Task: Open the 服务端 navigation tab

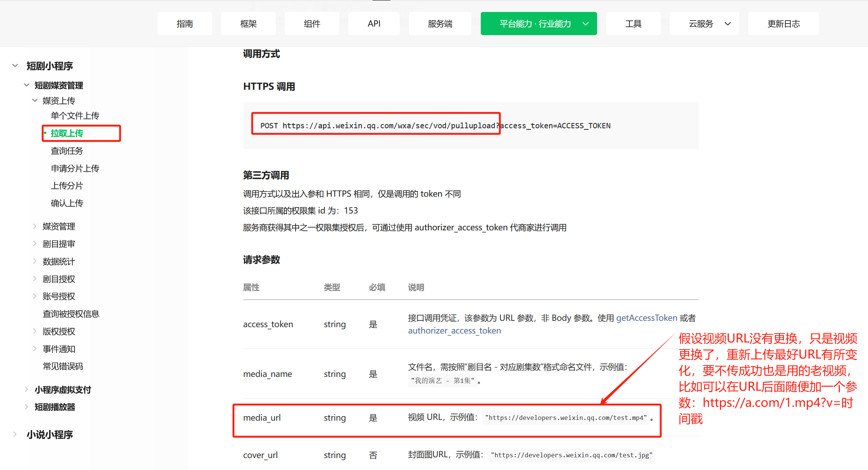Action: [x=440, y=24]
